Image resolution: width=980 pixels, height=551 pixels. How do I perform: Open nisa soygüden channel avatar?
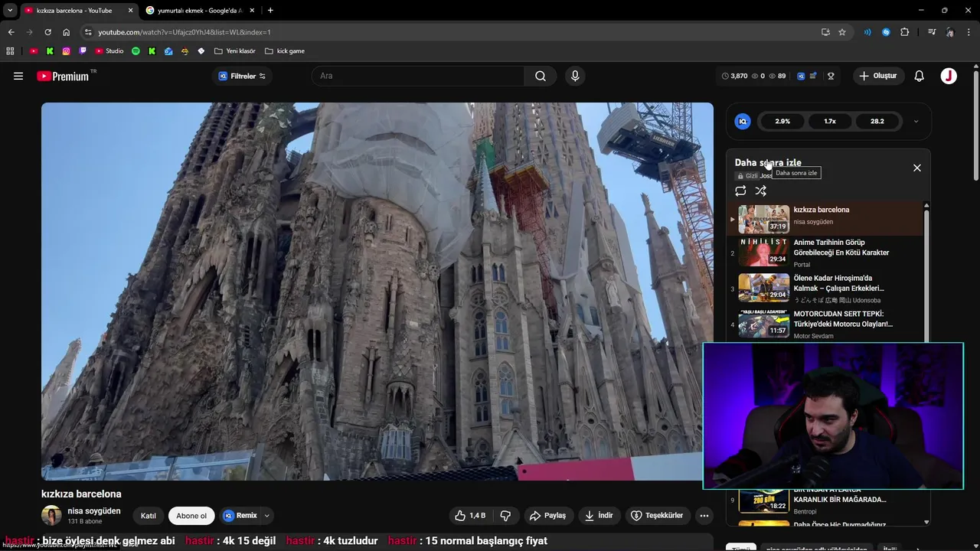(x=51, y=515)
